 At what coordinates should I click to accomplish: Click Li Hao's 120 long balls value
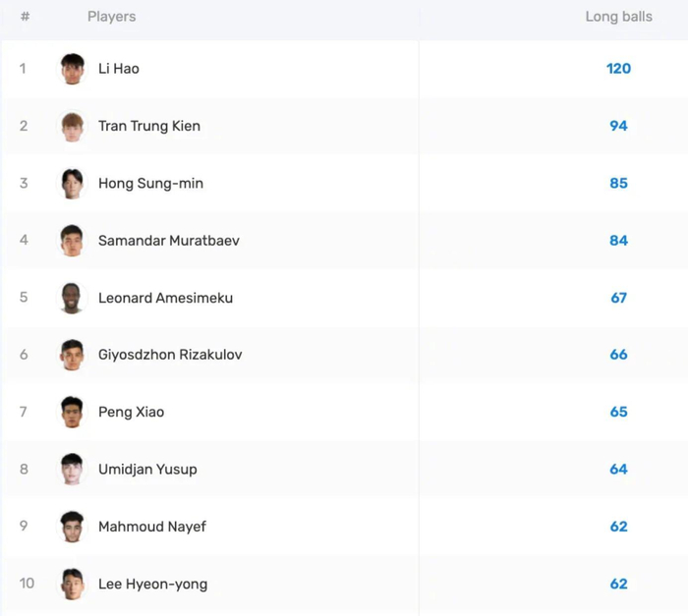[x=618, y=69]
